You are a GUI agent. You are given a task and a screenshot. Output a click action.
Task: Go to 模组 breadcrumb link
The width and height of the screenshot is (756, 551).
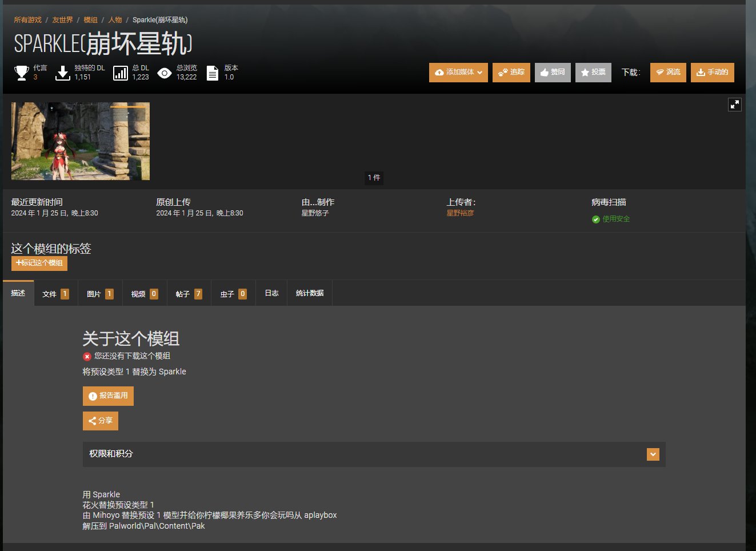(90, 20)
